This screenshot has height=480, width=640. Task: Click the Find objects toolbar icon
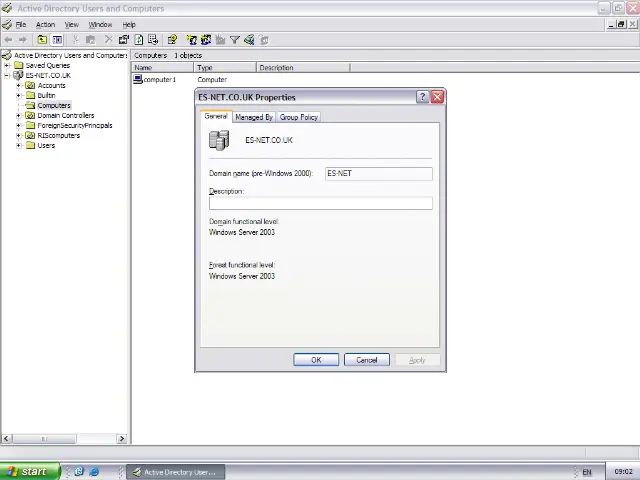tap(249, 40)
